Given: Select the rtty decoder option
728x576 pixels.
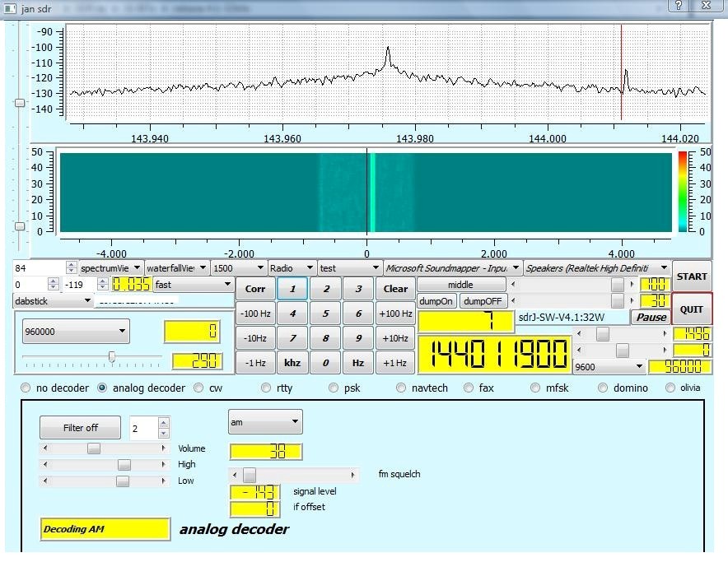Looking at the screenshot, I should [266, 388].
